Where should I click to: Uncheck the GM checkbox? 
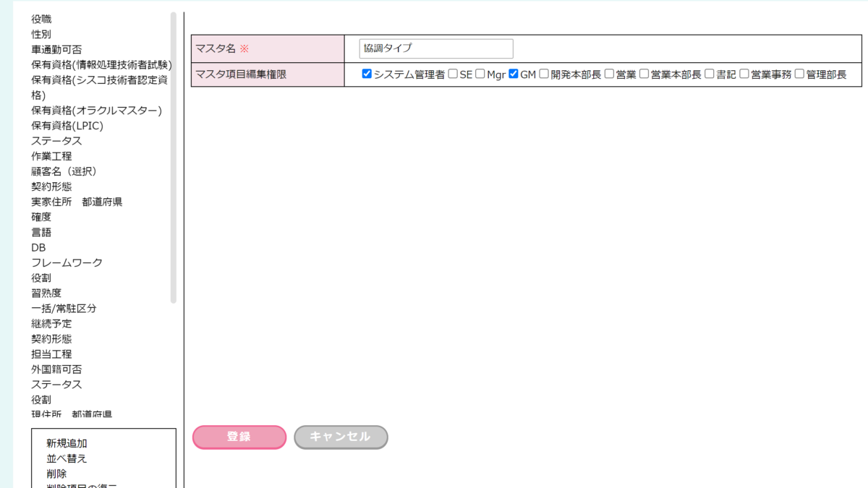coord(514,74)
